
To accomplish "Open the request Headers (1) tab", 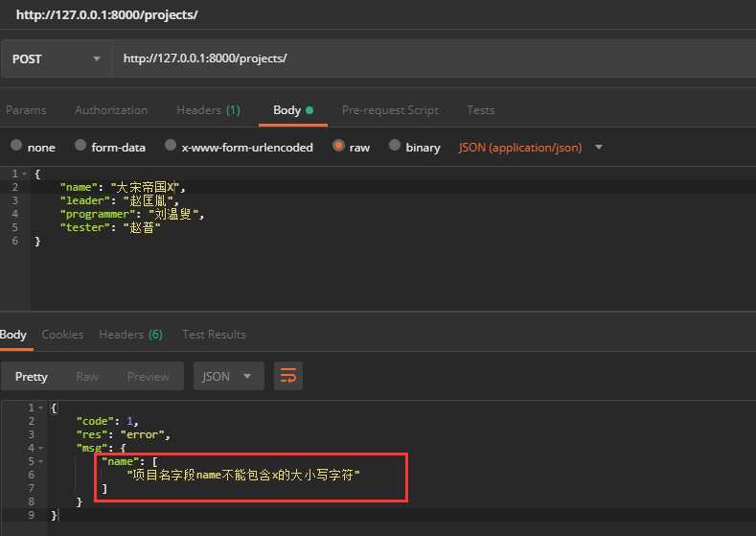I will [x=208, y=110].
